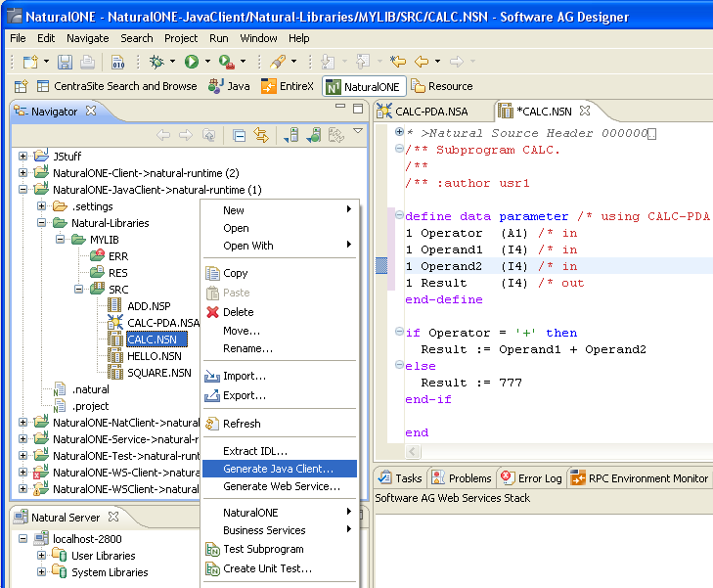Open the Project menu
Screen dimensions: 713x588
(x=181, y=38)
